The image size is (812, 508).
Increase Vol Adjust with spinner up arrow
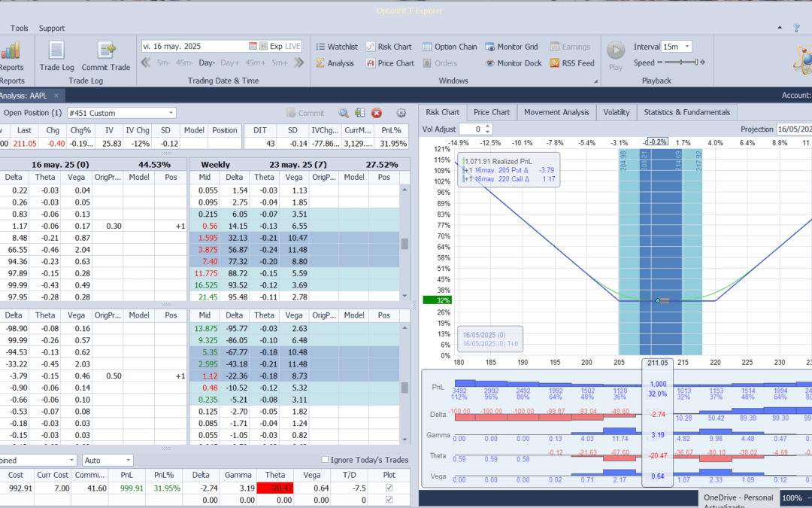[x=487, y=126]
